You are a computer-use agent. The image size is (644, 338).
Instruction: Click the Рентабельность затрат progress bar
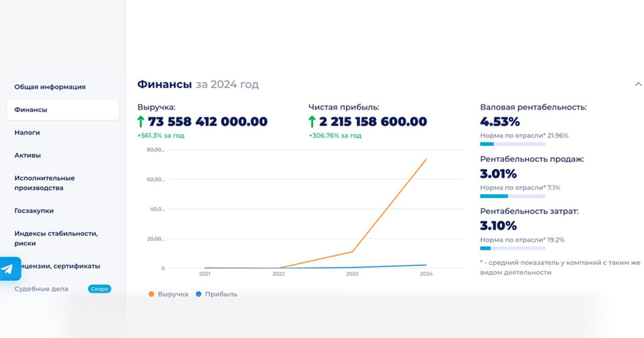click(512, 248)
